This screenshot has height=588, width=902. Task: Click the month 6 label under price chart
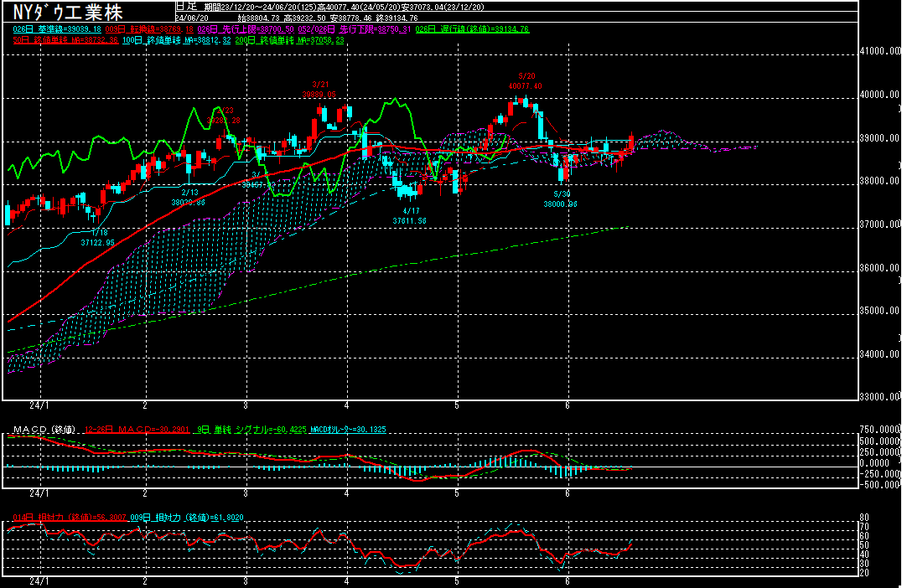pos(568,405)
